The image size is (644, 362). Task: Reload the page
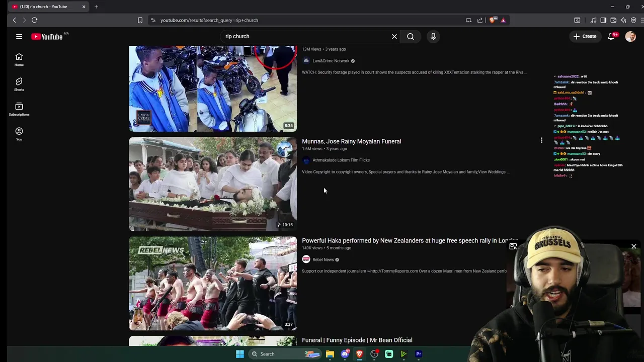point(34,20)
